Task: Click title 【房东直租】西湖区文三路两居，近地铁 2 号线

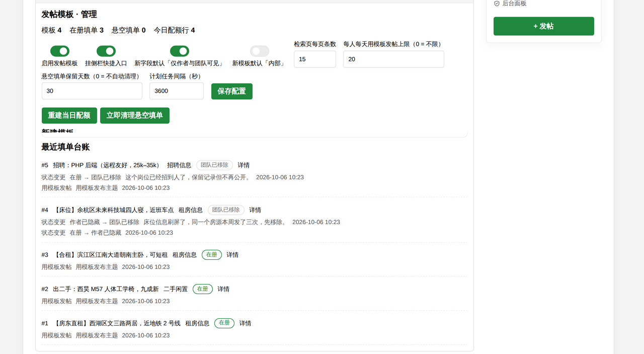Action: pos(117,323)
